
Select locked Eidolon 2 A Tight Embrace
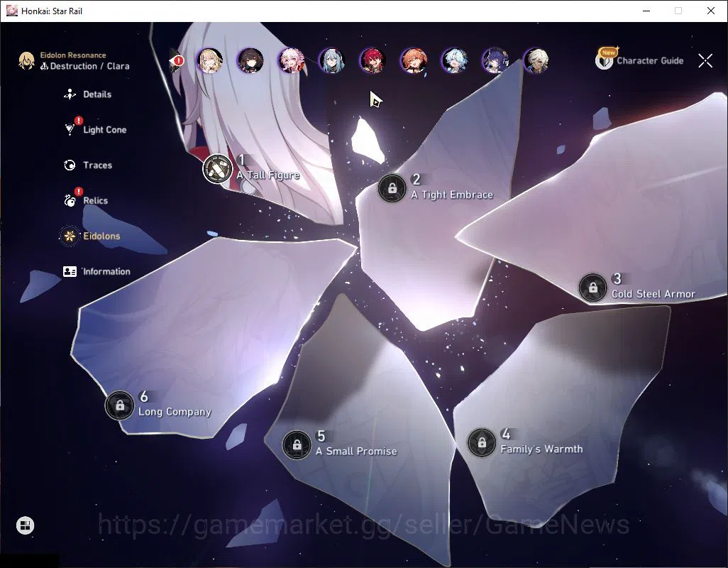point(392,188)
